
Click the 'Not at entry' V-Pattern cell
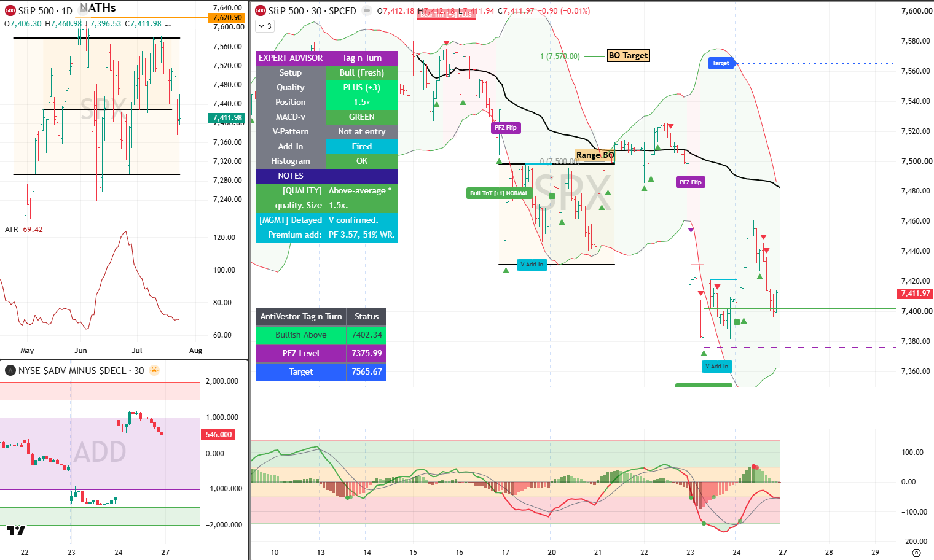coord(361,131)
